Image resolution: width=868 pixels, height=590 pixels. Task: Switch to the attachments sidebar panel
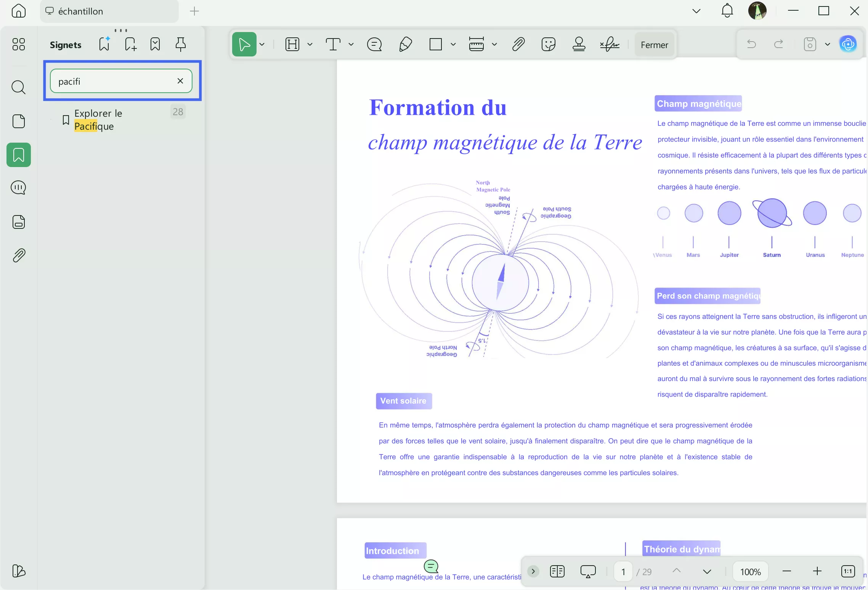18,255
